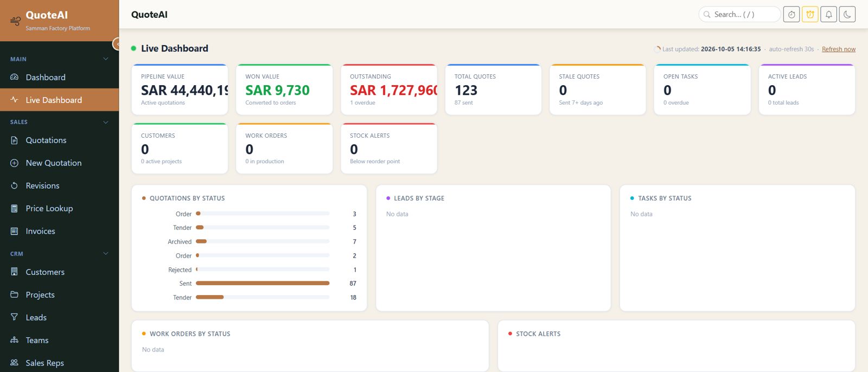Open the Won Value card
The height and width of the screenshot is (372, 868).
click(x=284, y=89)
